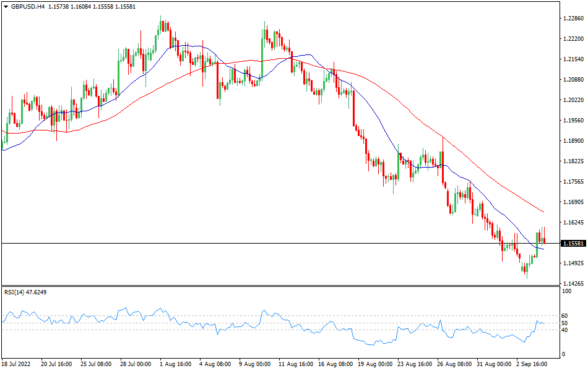This screenshot has height=371, width=588.
Task: Click the 18 Jul 2022 date label
Action: click(x=17, y=364)
